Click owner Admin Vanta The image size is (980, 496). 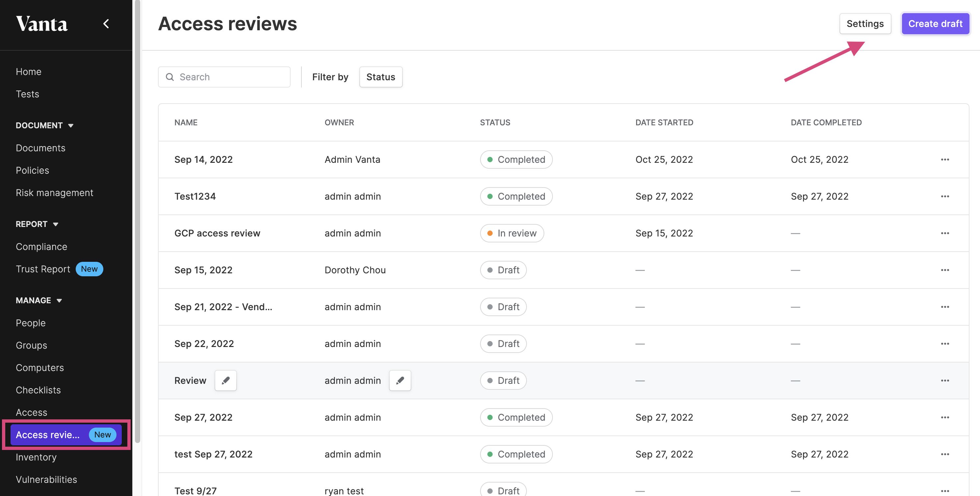tap(352, 160)
